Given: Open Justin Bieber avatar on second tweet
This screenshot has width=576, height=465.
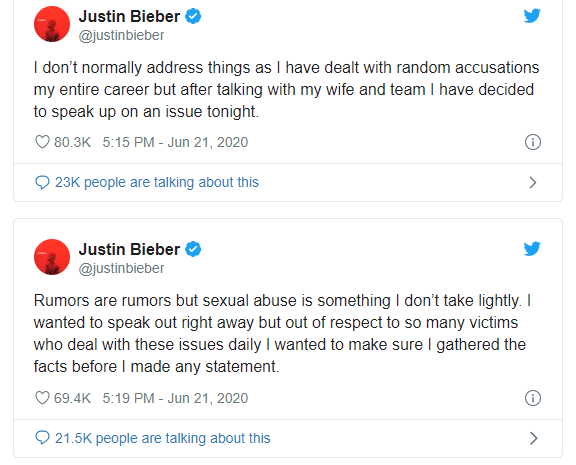Looking at the screenshot, I should (52, 257).
